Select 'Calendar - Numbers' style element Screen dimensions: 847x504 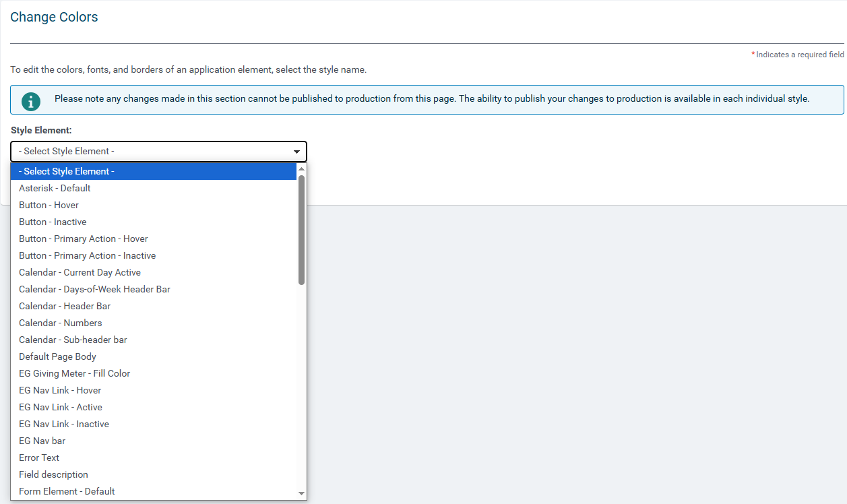(x=154, y=323)
